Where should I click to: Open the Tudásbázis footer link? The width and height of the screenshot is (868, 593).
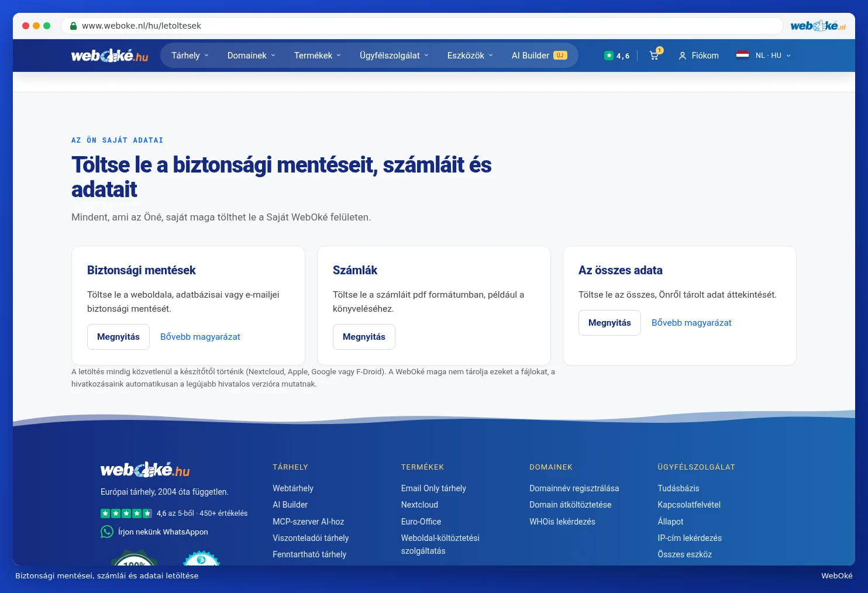pos(678,488)
